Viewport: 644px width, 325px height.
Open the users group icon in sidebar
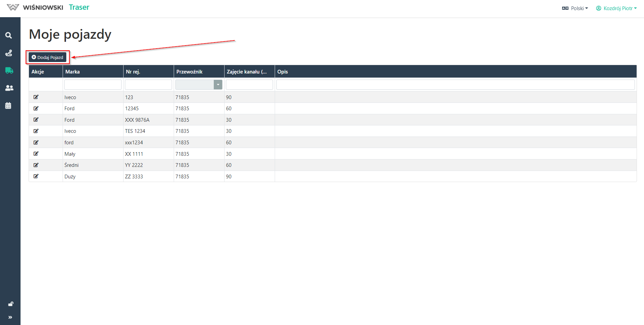9,88
